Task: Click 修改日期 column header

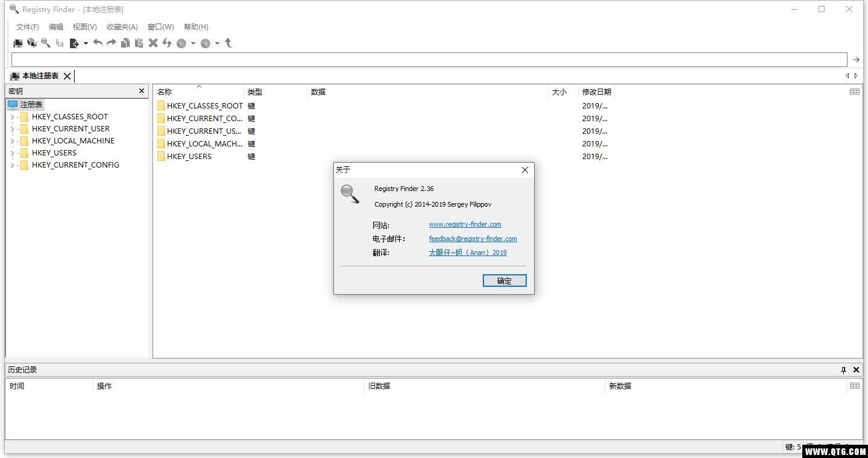Action: [597, 92]
